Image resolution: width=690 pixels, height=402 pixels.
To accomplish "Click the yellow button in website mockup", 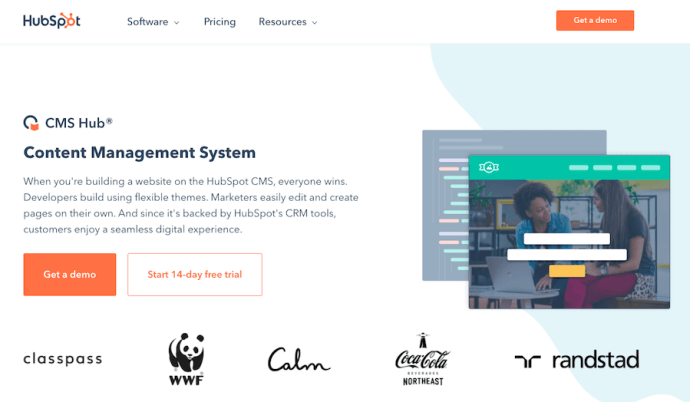I will coord(567,270).
